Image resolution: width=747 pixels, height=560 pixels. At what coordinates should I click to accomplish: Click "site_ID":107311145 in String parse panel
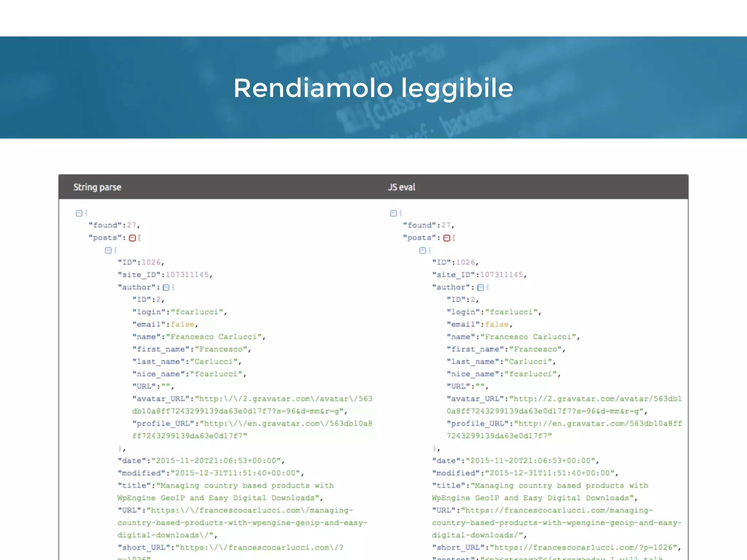click(x=165, y=275)
